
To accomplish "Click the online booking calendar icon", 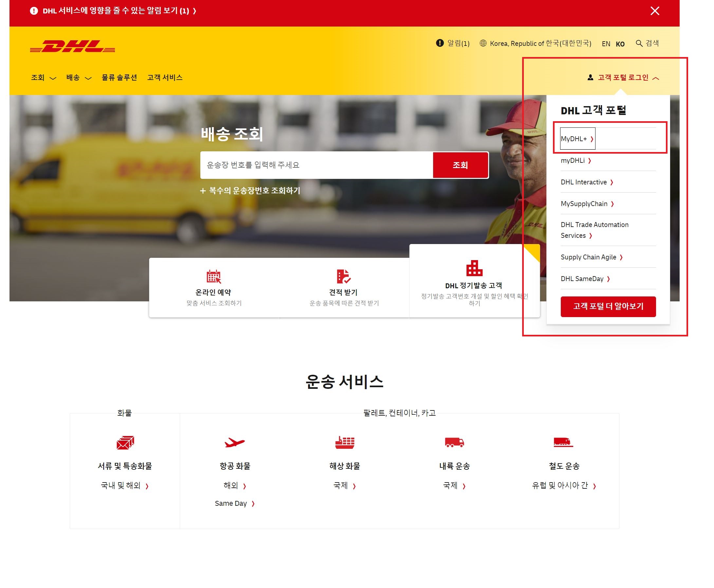I will coord(214,276).
